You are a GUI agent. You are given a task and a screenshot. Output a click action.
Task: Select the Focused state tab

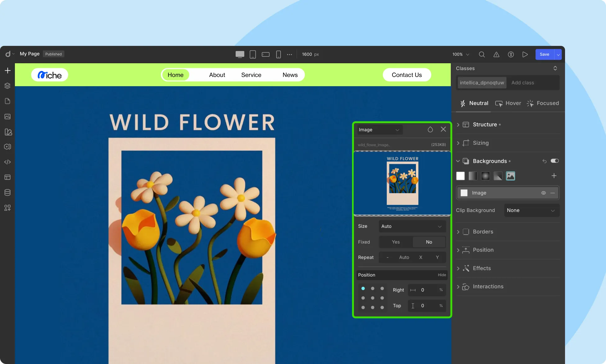543,103
